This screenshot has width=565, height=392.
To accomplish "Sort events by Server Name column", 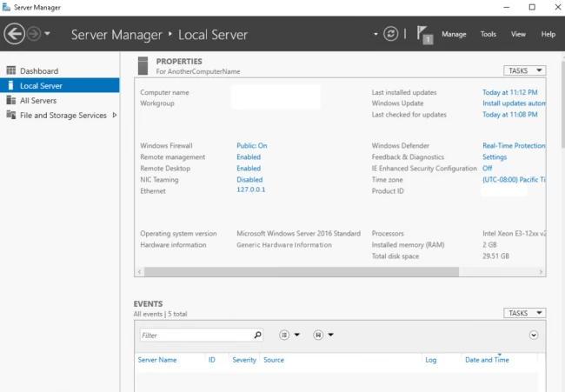I will (157, 360).
